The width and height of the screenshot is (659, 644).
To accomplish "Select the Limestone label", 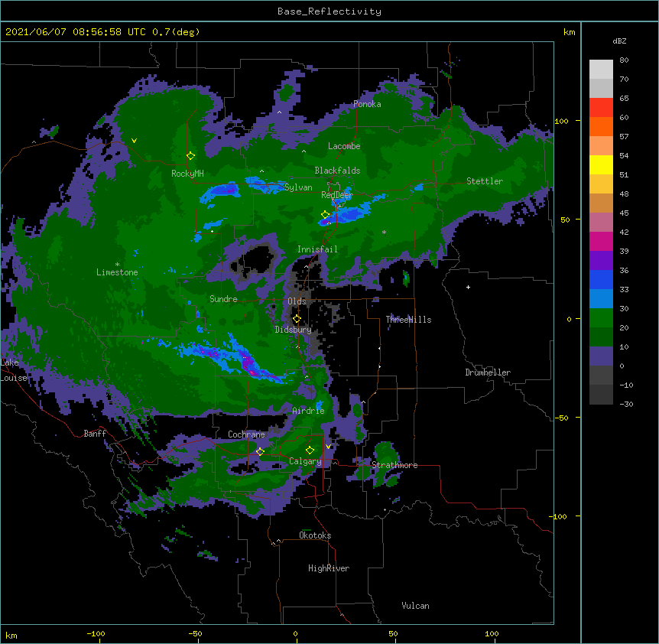I will click(x=117, y=272).
